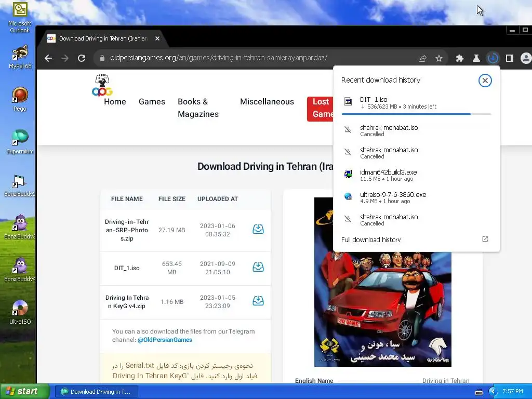Click FILE NAME column header
The height and width of the screenshot is (399, 532).
[x=127, y=199]
